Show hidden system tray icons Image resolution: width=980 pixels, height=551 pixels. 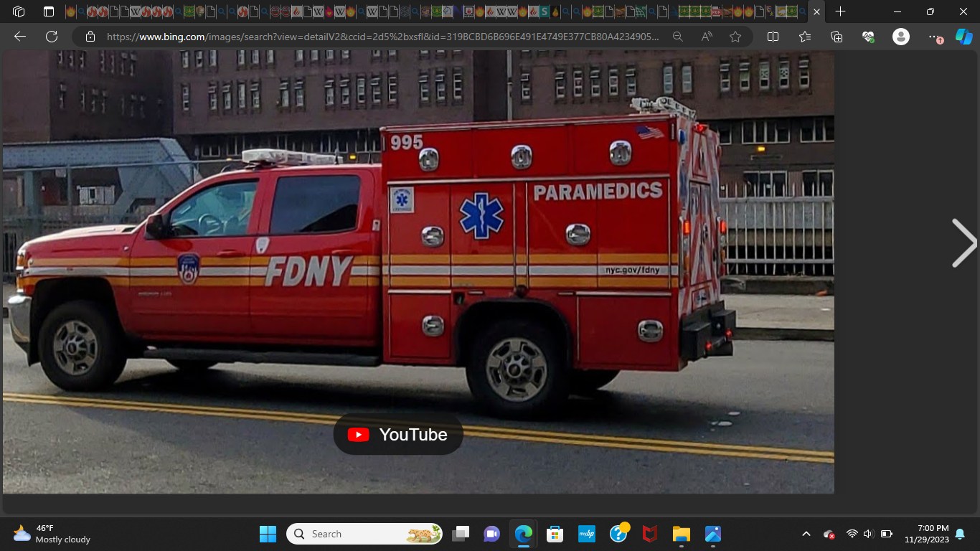[806, 534]
